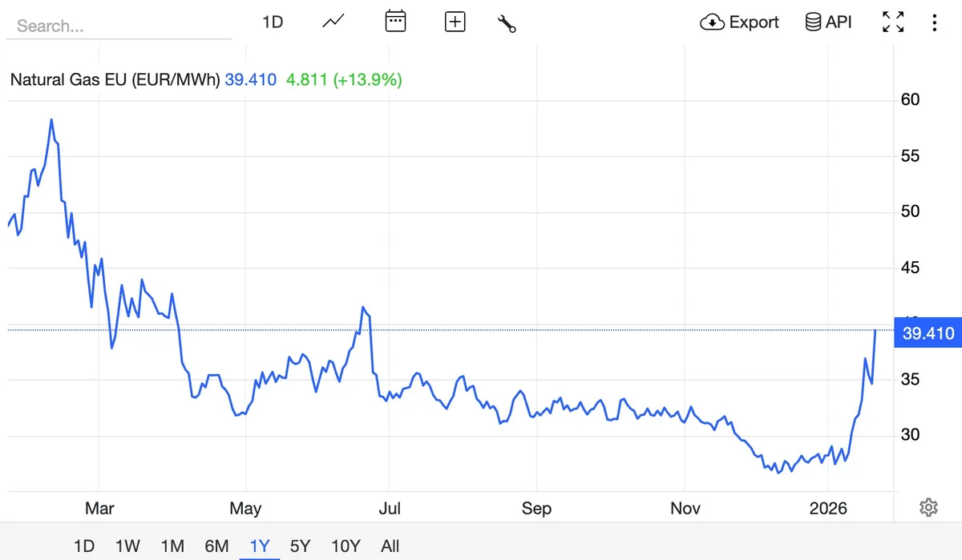Viewport: 962px width, 560px height.
Task: Open the calendar date range picker
Action: (x=395, y=22)
